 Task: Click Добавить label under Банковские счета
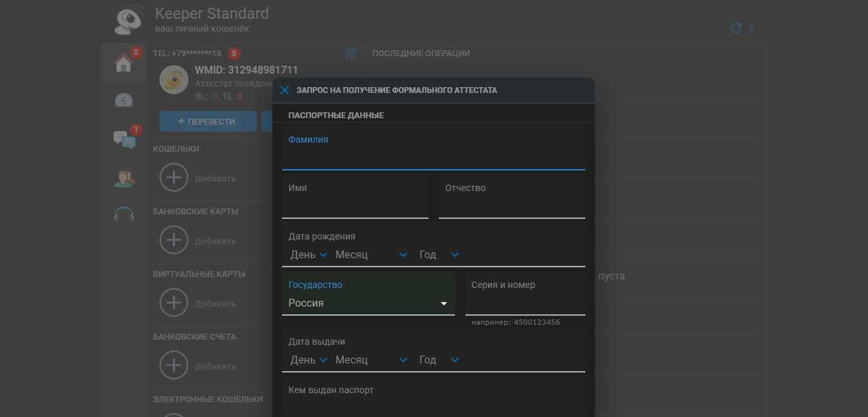(216, 366)
